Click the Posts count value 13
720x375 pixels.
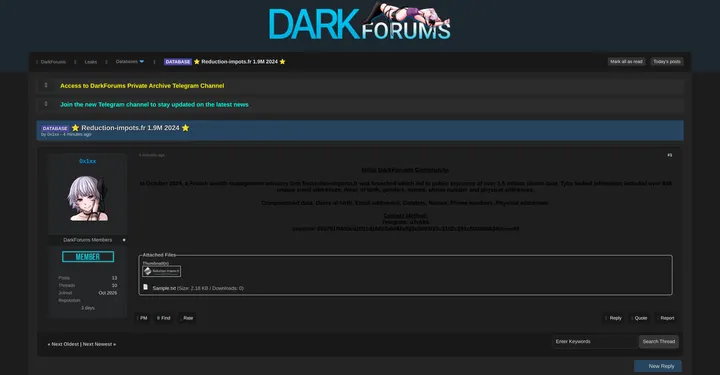(x=114, y=278)
